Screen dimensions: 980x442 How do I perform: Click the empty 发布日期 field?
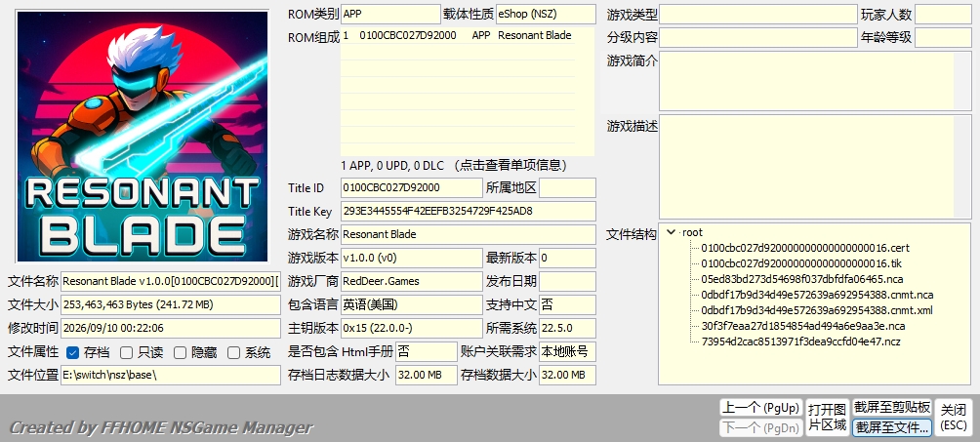tap(567, 281)
